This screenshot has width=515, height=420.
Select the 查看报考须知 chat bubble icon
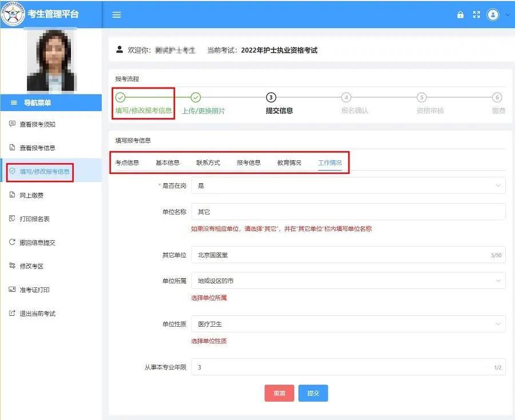tap(13, 124)
